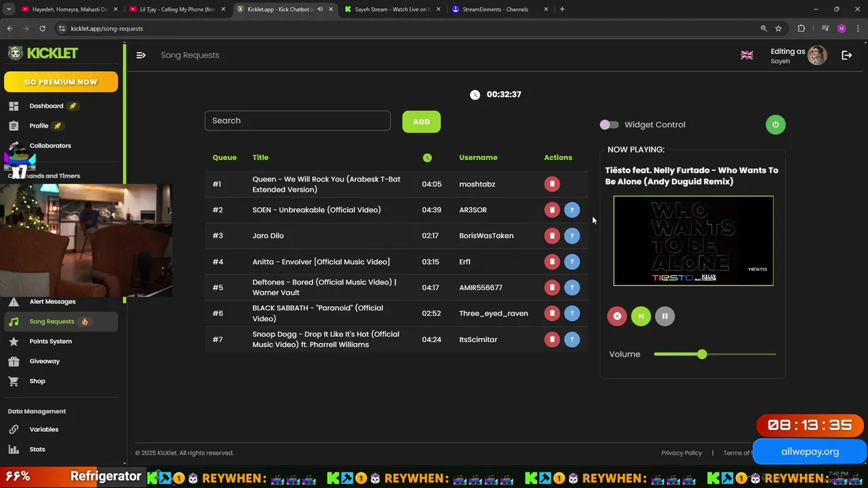Click username moshtabz

point(477,184)
